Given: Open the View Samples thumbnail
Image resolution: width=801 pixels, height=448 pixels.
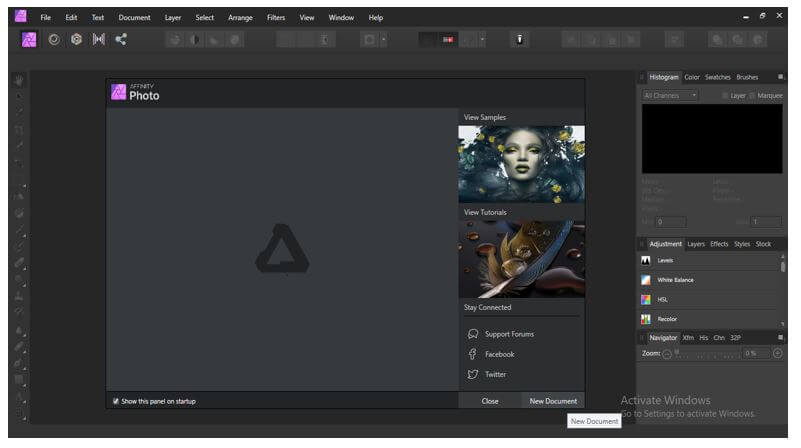Looking at the screenshot, I should [522, 164].
